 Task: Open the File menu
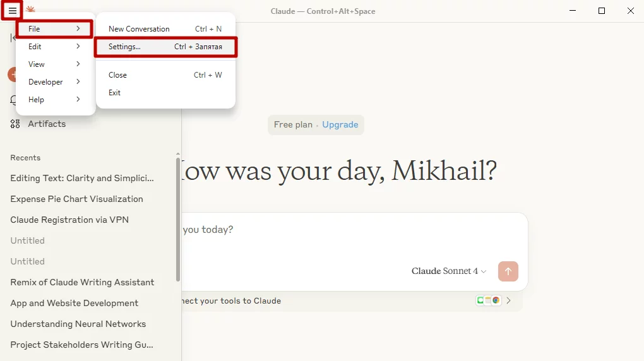click(54, 29)
